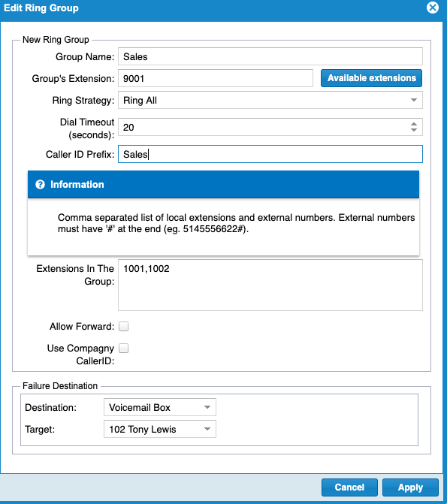447x504 pixels.
Task: Focus the Group Name field
Action: tap(270, 56)
